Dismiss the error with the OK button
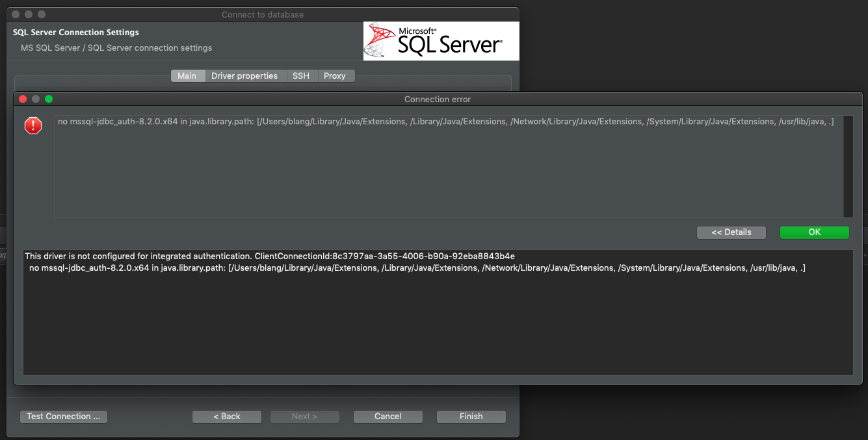Screen dimensions: 868x440 pos(814,232)
